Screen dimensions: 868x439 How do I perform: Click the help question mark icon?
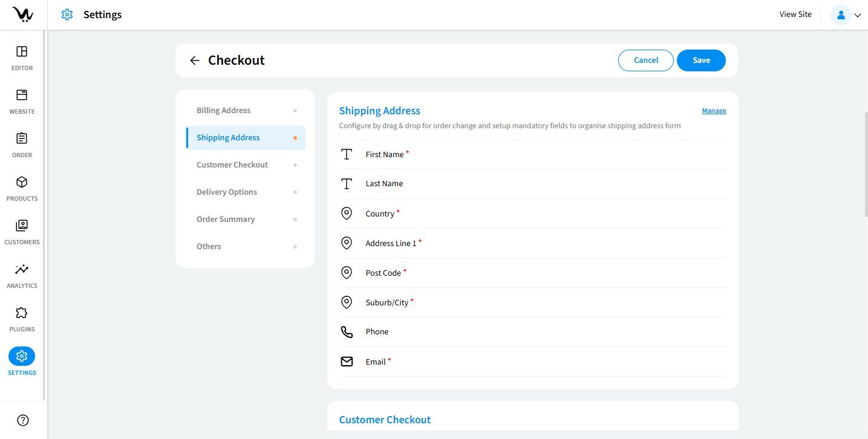click(23, 420)
